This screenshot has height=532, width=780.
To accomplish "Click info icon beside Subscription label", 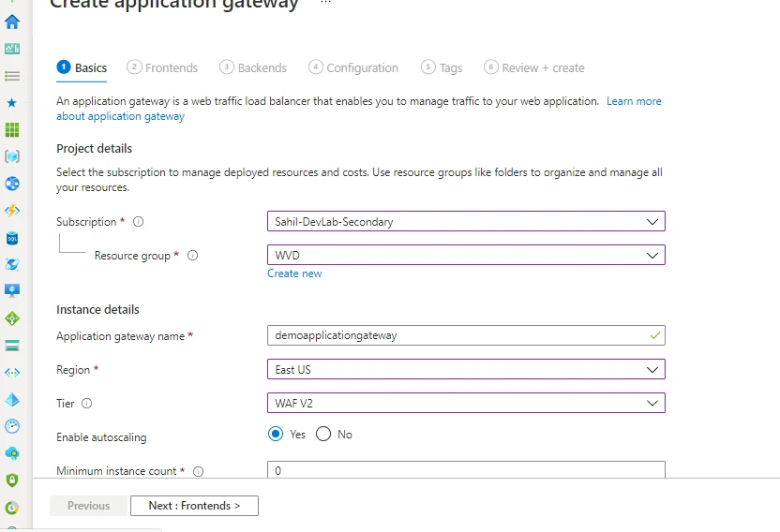I will (x=138, y=222).
